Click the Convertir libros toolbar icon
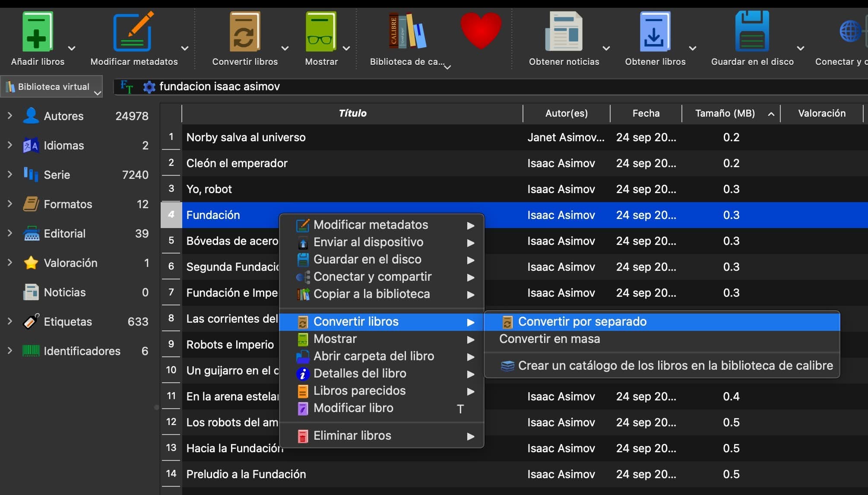 tap(244, 32)
